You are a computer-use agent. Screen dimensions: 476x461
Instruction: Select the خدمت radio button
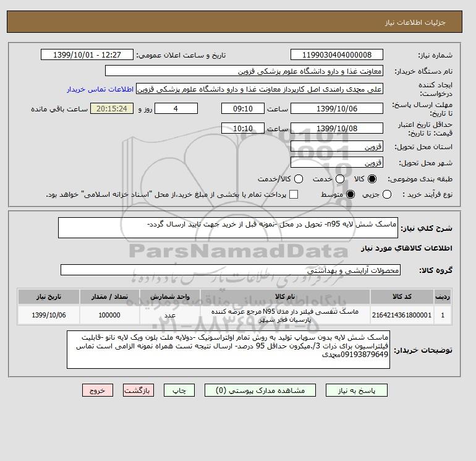[340, 179]
